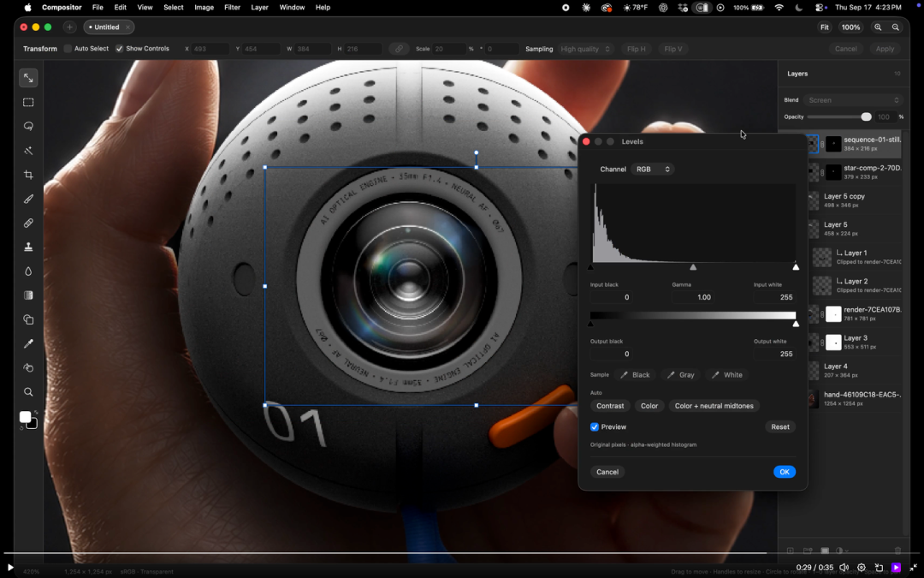Select the Blur droplet tool
Screen dimensions: 924x578
click(x=28, y=271)
